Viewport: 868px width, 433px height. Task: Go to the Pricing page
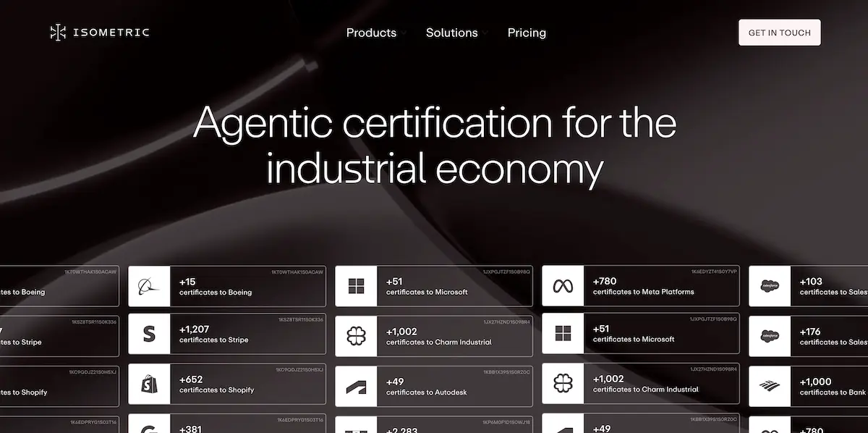(x=527, y=33)
